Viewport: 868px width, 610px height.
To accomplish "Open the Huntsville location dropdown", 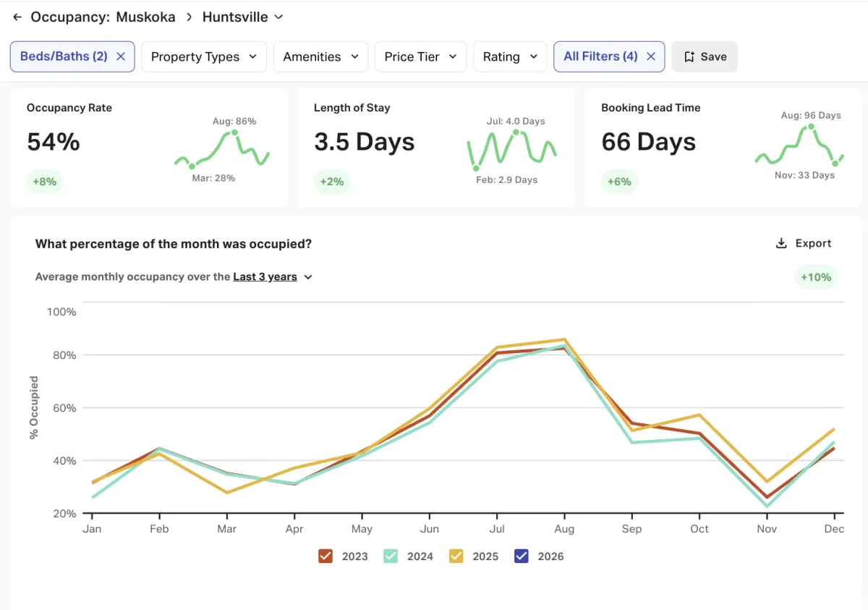I will (x=242, y=17).
